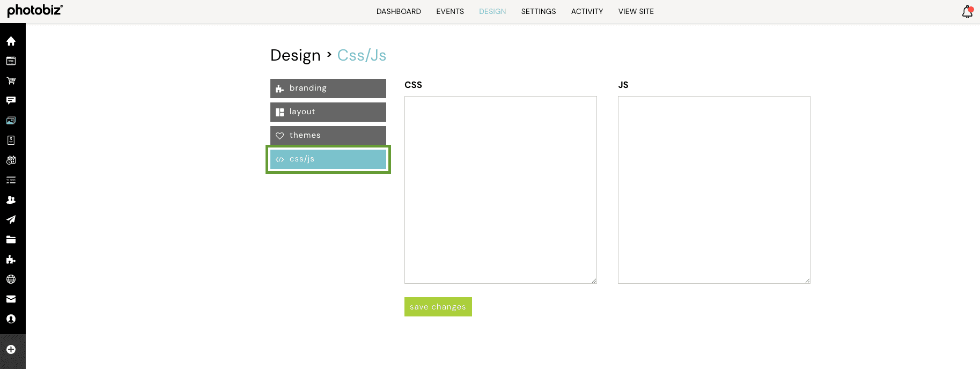Open the notifications bell
The height and width of the screenshot is (369, 980).
point(967,12)
